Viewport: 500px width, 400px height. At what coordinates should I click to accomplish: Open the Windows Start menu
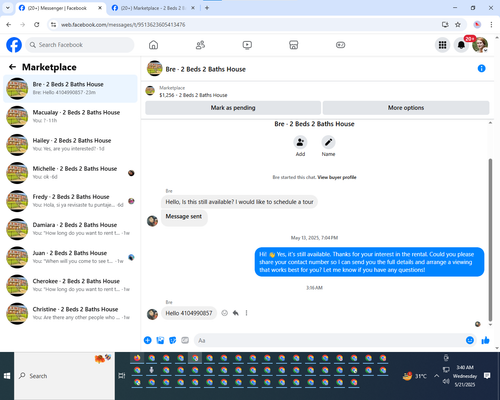[x=7, y=376]
